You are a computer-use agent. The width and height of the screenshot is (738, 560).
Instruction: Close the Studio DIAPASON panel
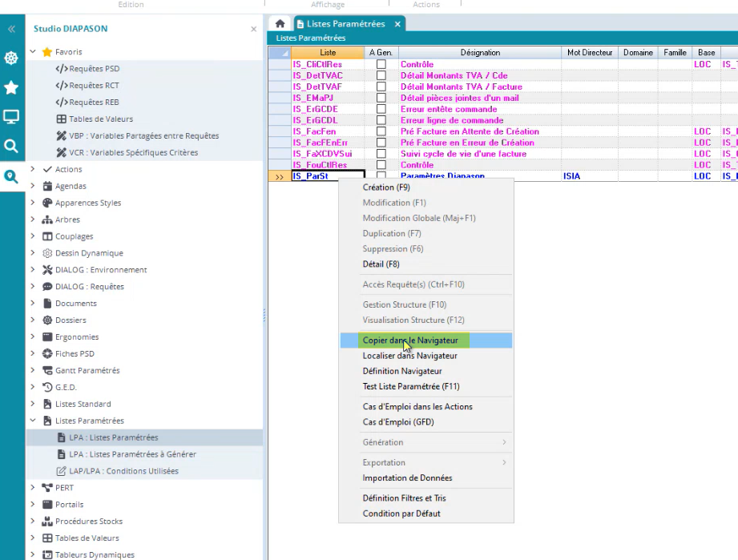pos(254,29)
